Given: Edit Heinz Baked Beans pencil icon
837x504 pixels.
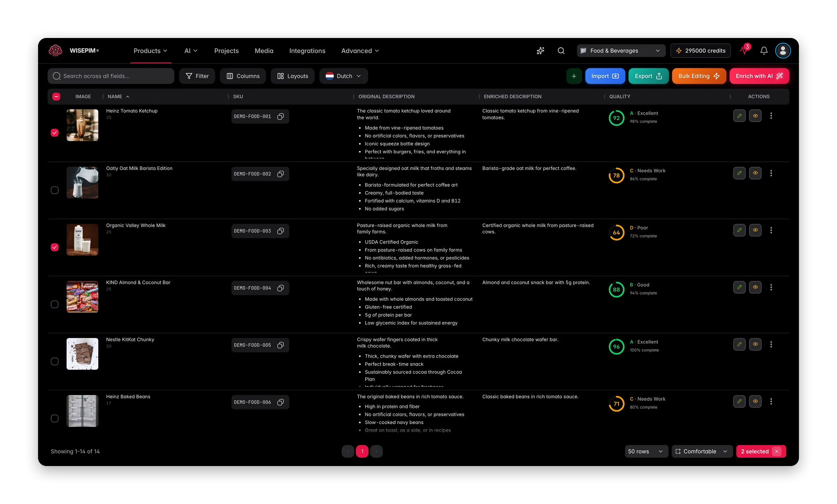Looking at the screenshot, I should [x=739, y=401].
